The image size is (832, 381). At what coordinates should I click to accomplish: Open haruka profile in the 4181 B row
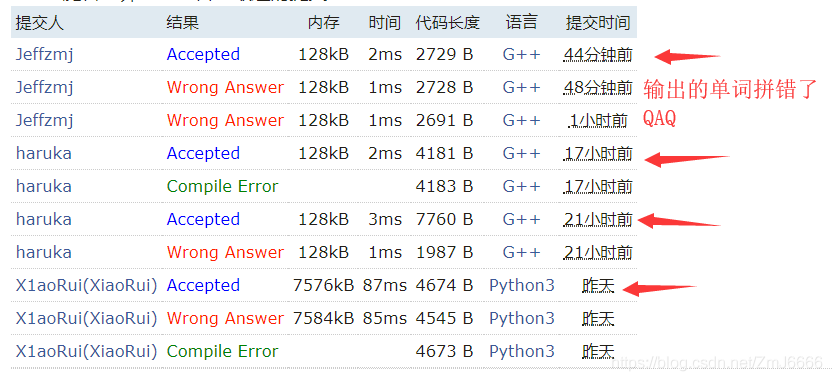(x=44, y=153)
